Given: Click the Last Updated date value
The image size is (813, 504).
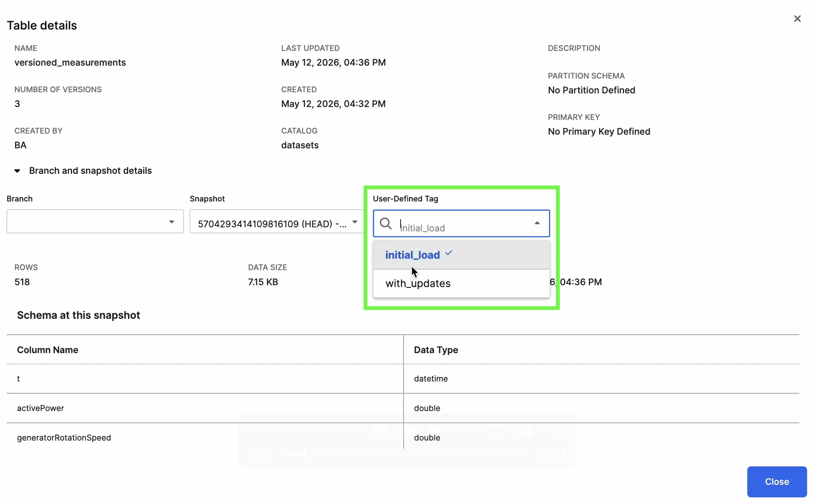Looking at the screenshot, I should [x=333, y=63].
